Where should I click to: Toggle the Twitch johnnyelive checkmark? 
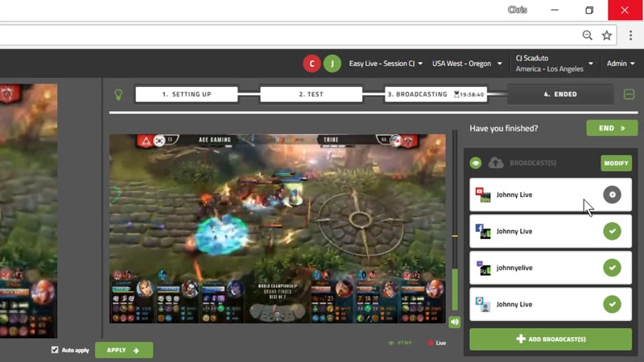point(612,268)
